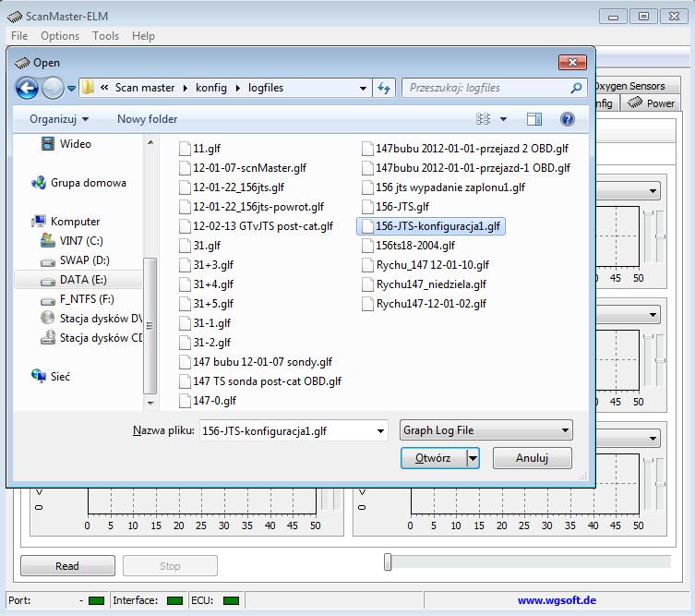The height and width of the screenshot is (616, 695).
Task: Select Wideo library in navigation pane
Action: [x=66, y=144]
